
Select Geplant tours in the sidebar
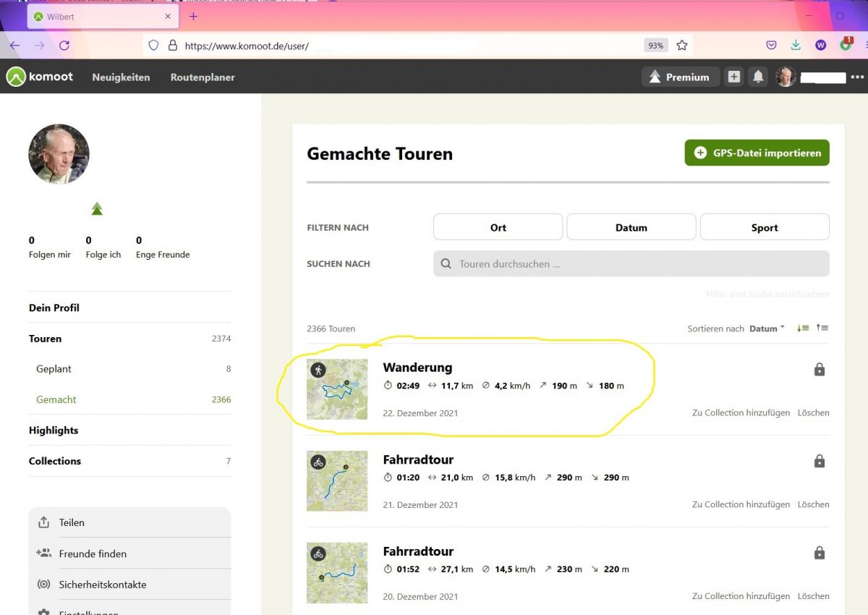click(x=54, y=369)
